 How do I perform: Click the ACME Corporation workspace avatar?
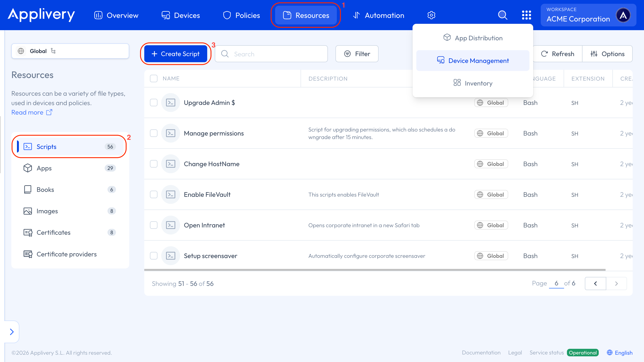[x=623, y=15]
